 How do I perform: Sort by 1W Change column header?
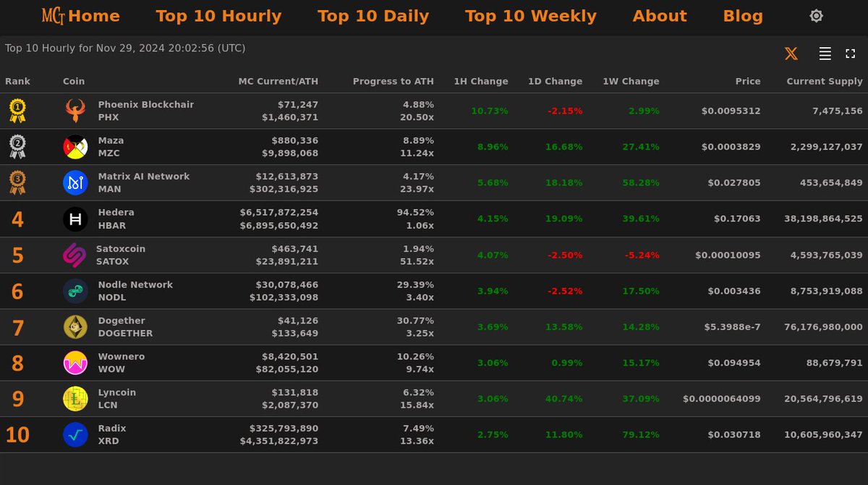click(631, 81)
